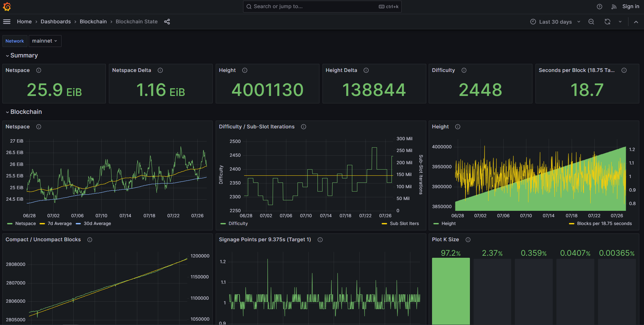Click the share dashboard icon
This screenshot has height=325, width=644.
(167, 22)
